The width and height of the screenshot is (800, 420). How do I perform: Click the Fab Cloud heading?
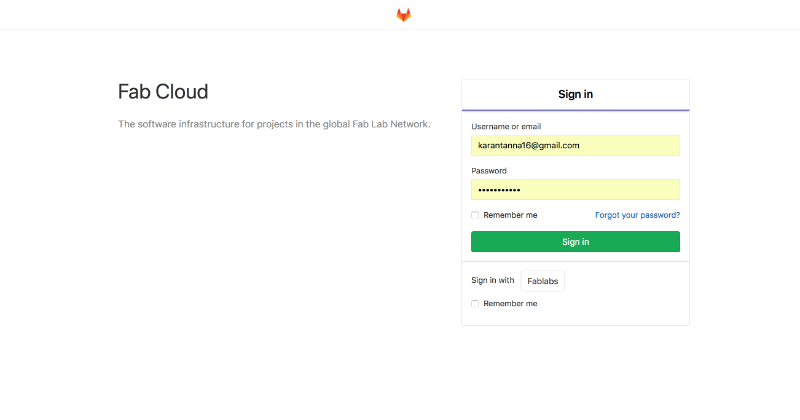pyautogui.click(x=163, y=92)
